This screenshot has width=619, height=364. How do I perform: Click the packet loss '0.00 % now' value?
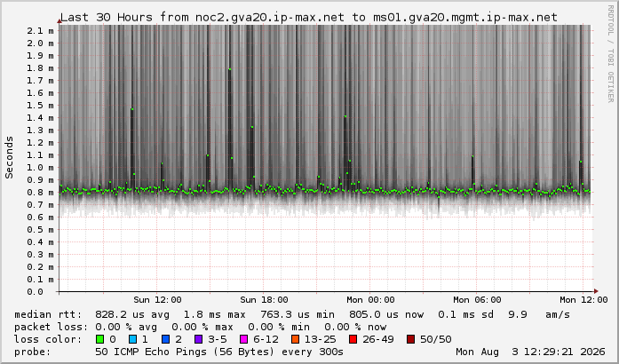pyautogui.click(x=355, y=327)
